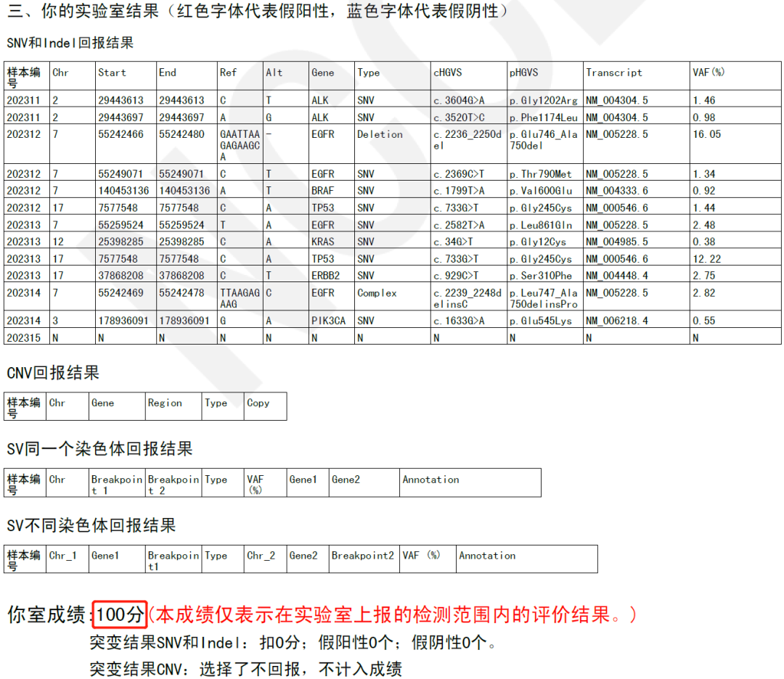
Task: Click the ERBB2 gene cell
Action: 325,276
